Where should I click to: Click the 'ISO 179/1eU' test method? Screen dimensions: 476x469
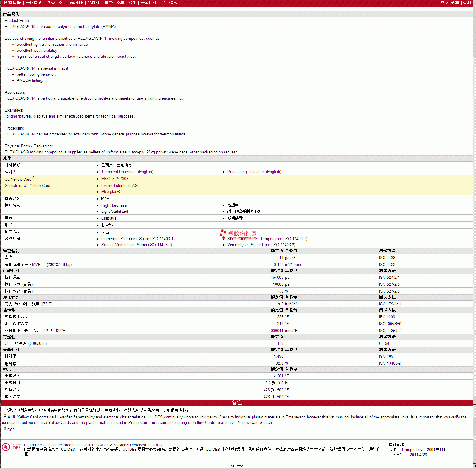(390, 304)
